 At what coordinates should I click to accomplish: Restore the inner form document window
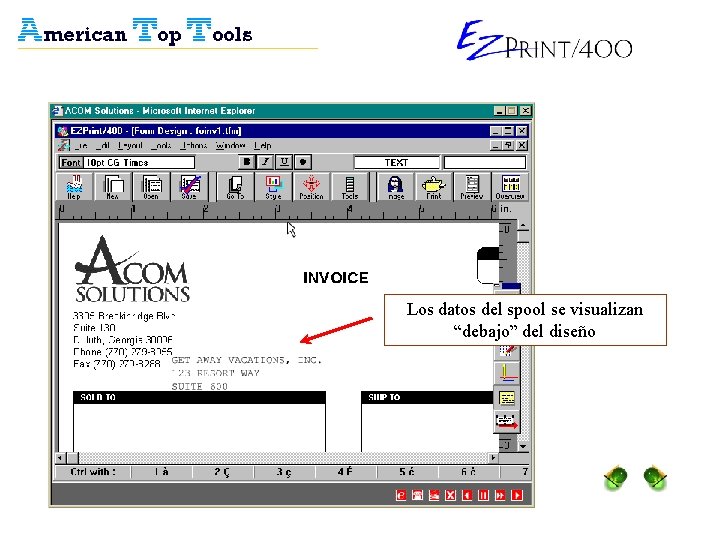508,146
